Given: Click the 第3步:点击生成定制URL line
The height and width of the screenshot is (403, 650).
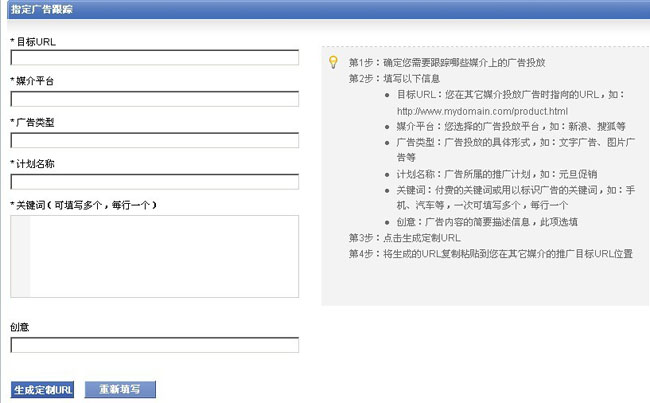Looking at the screenshot, I should pos(405,238).
